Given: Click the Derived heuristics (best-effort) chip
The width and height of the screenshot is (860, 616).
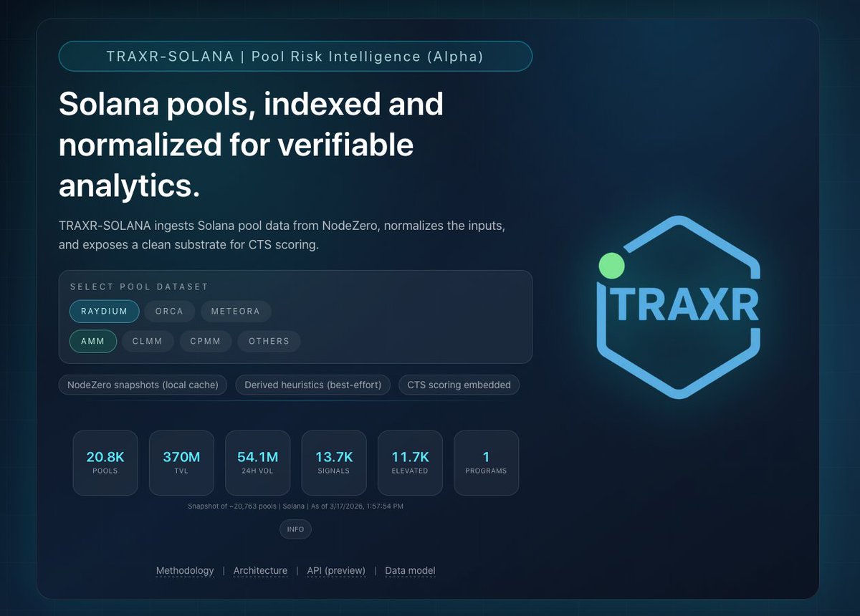Looking at the screenshot, I should coord(313,385).
